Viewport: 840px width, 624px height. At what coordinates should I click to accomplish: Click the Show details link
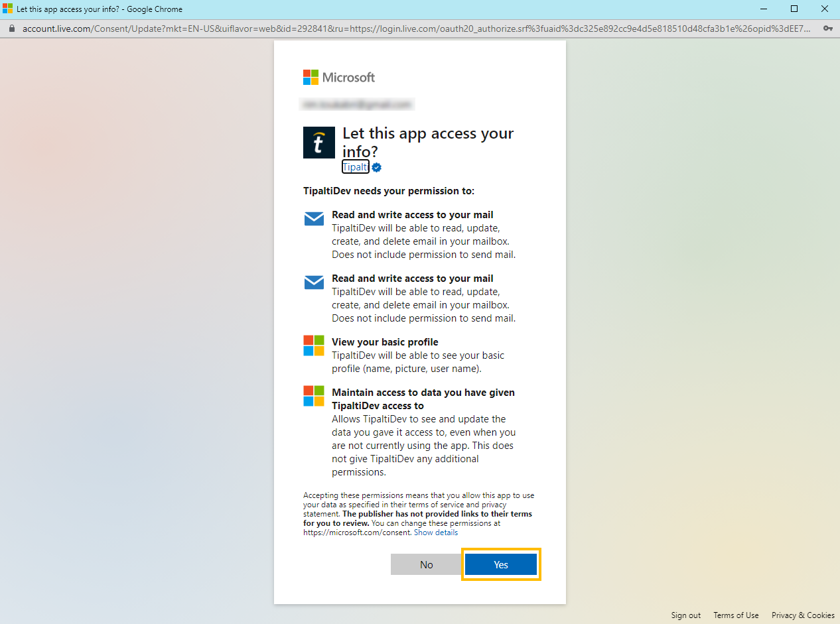tap(436, 532)
